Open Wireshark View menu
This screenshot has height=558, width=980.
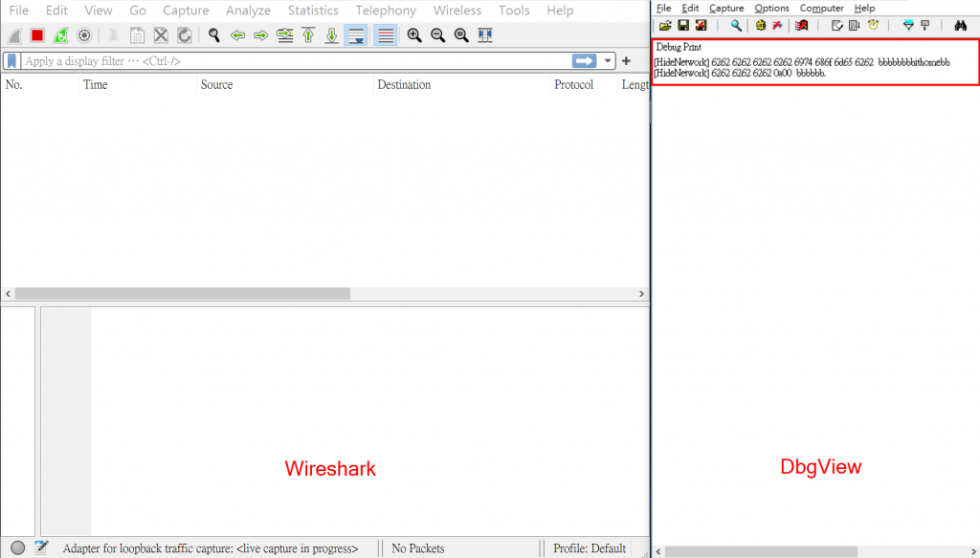pyautogui.click(x=99, y=11)
